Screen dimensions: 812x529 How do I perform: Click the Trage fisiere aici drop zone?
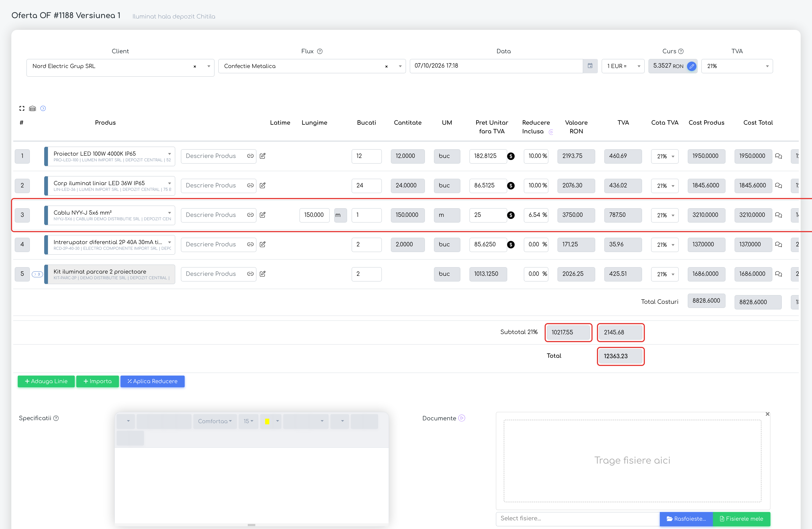632,461
